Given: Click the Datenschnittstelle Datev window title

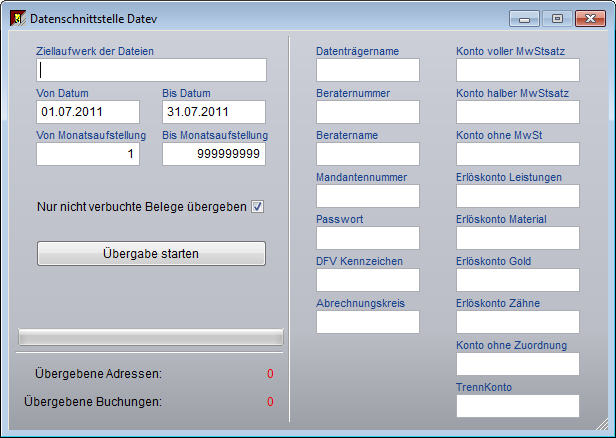Looking at the screenshot, I should click(x=94, y=19).
